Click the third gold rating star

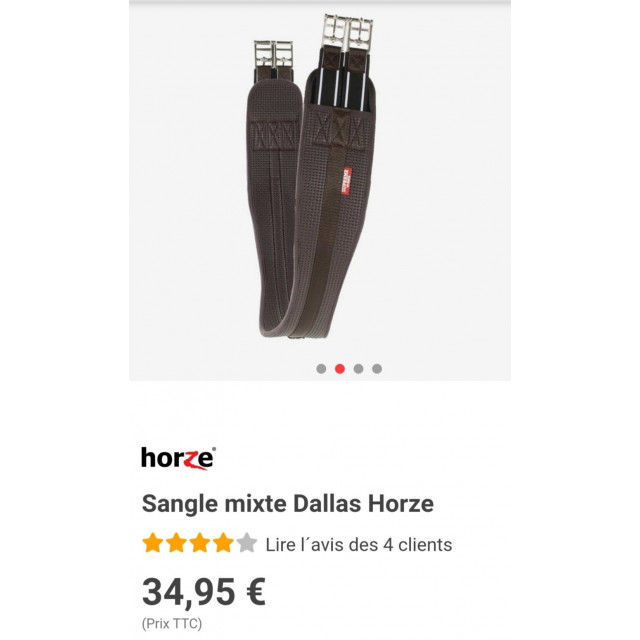pos(200,543)
